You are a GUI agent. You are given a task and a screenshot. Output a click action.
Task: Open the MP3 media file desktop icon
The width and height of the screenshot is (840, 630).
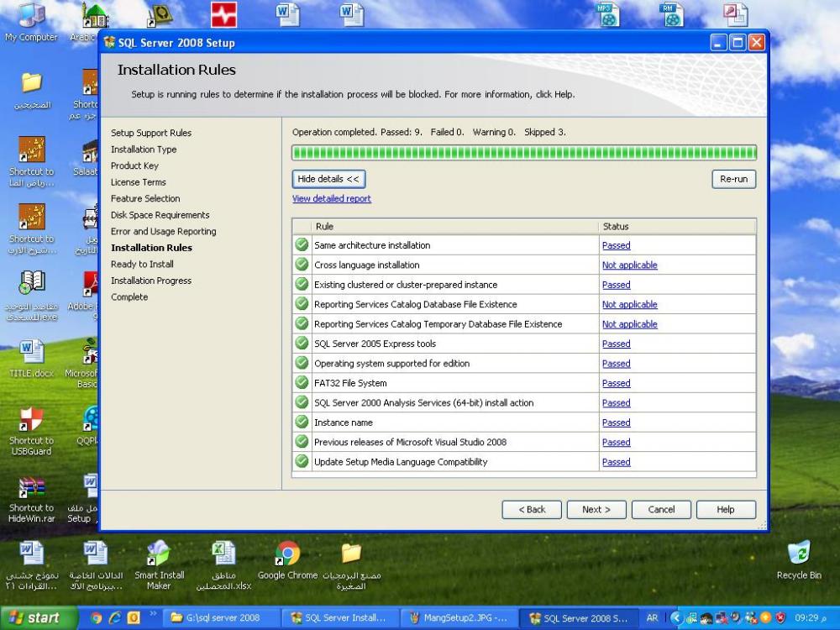pos(607,14)
